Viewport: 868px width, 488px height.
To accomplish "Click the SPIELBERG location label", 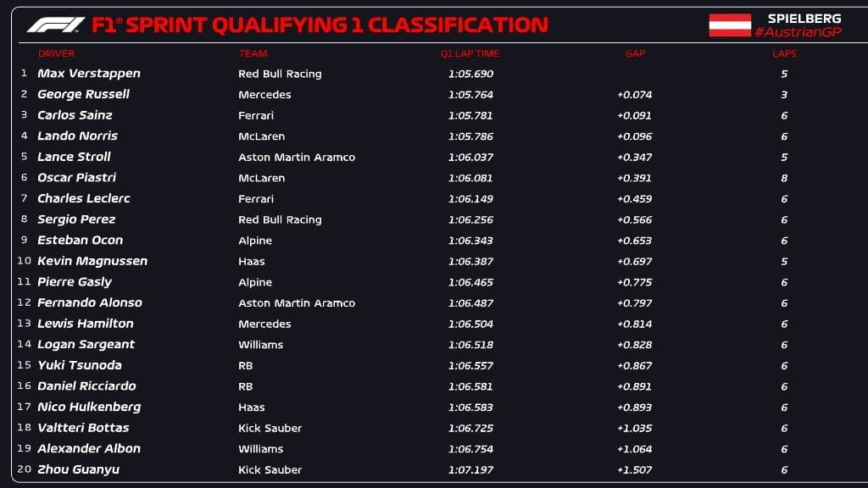I will point(804,19).
